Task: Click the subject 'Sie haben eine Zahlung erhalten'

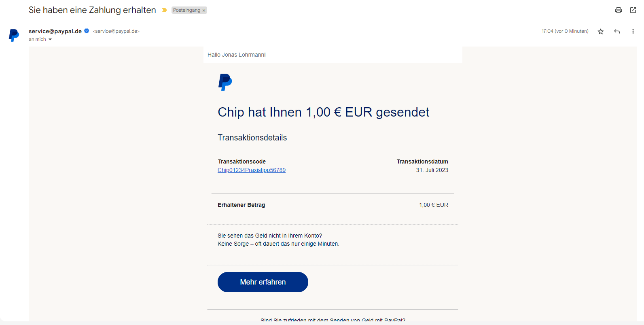Action: click(92, 10)
